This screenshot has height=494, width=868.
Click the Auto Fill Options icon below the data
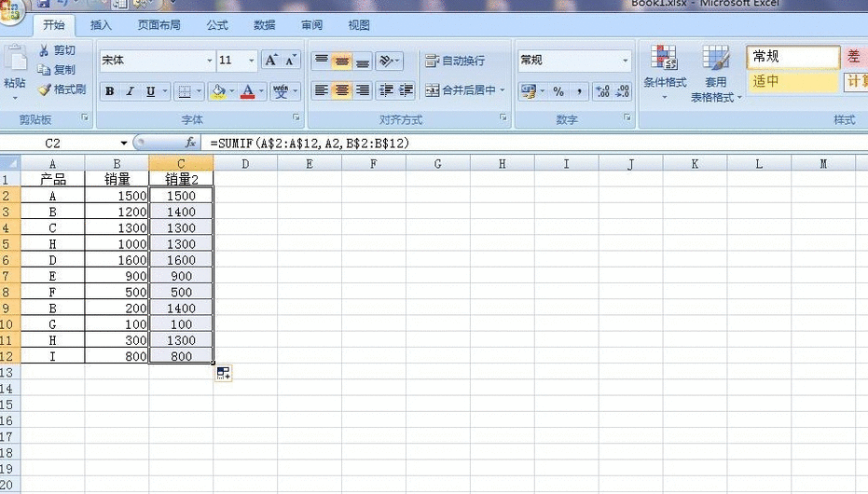pyautogui.click(x=223, y=373)
